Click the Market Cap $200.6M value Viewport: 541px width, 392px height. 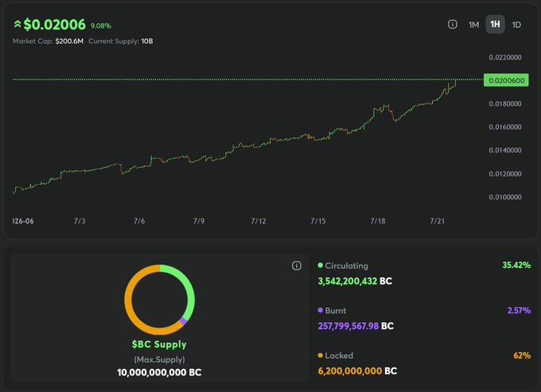(69, 41)
